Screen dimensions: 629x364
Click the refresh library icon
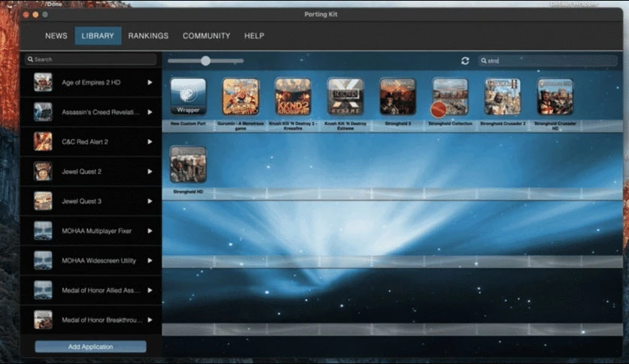pos(465,60)
